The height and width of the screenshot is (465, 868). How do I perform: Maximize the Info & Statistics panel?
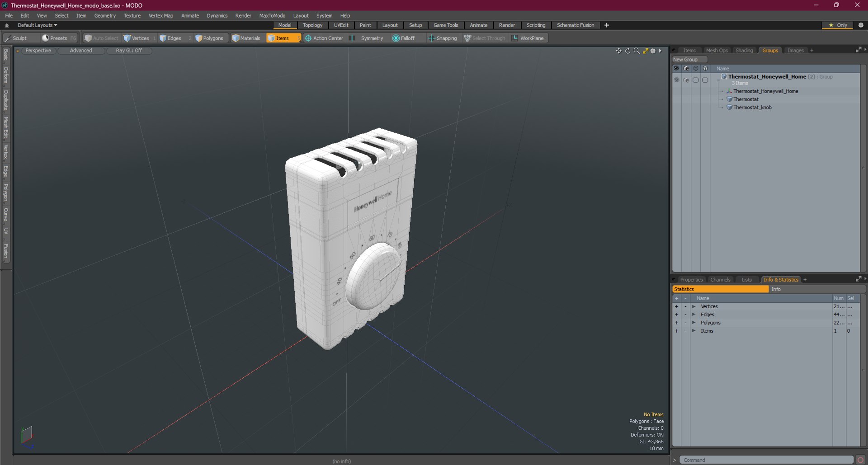858,279
